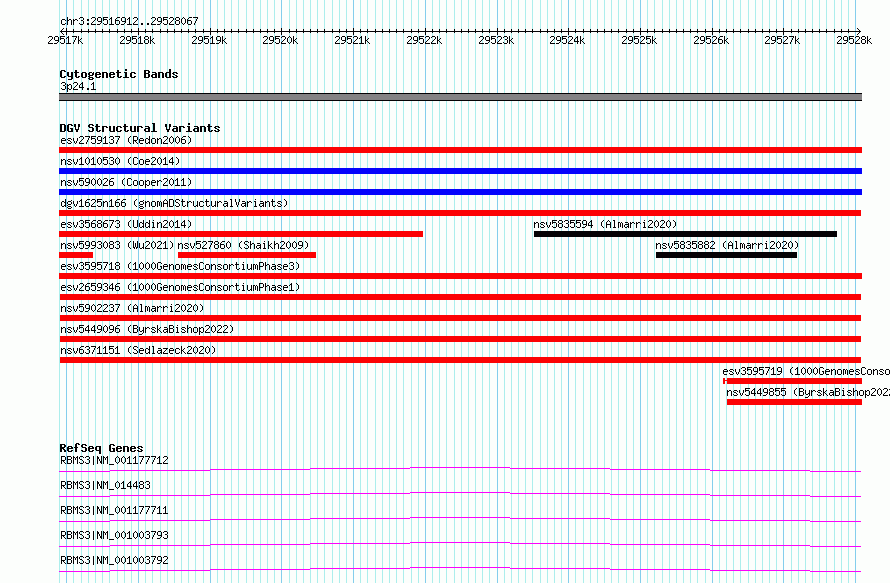Viewport: 890px width, 583px height.
Task: Click the short red nsv5993083 bar
Action: [x=76, y=255]
